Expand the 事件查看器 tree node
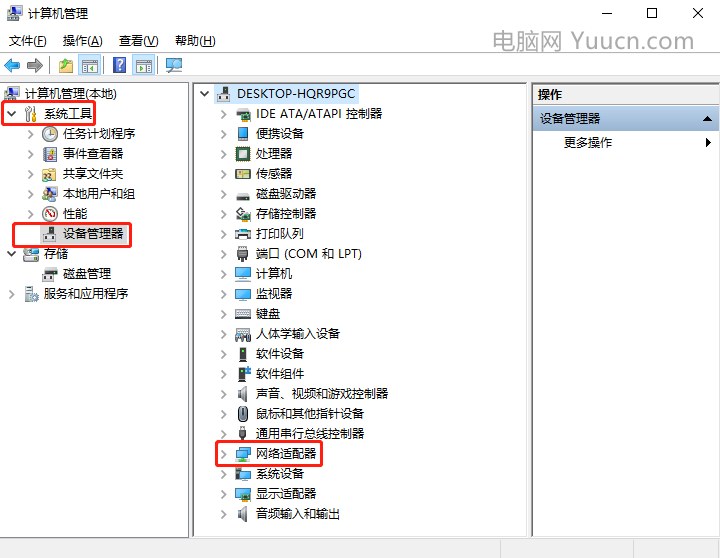720x558 pixels. click(31, 154)
